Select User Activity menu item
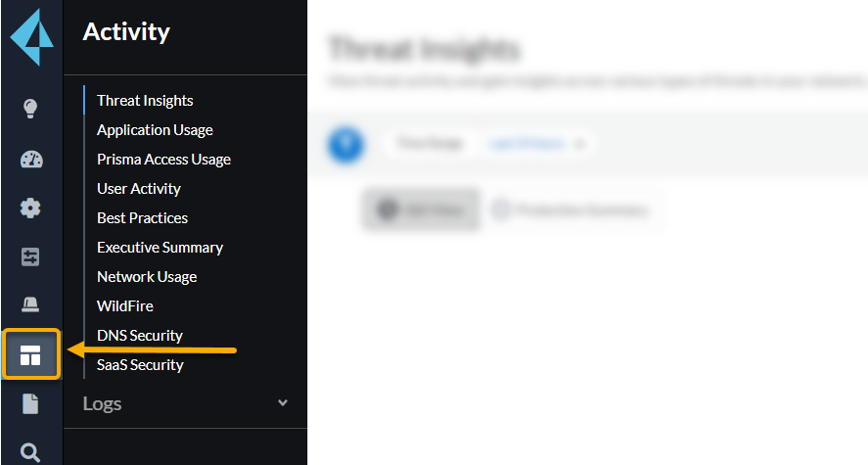Screen dimensions: 868x465 tap(139, 189)
